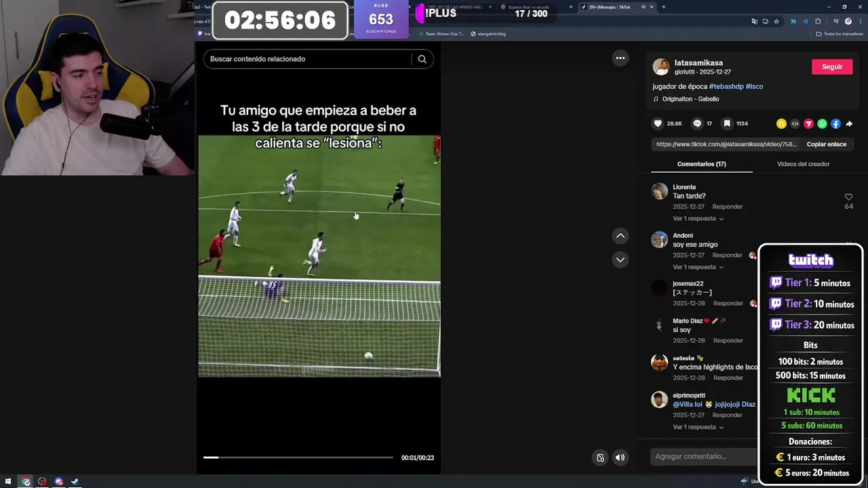Screen dimensions: 868x488
Task: Click the yellow repost icon
Action: point(781,124)
